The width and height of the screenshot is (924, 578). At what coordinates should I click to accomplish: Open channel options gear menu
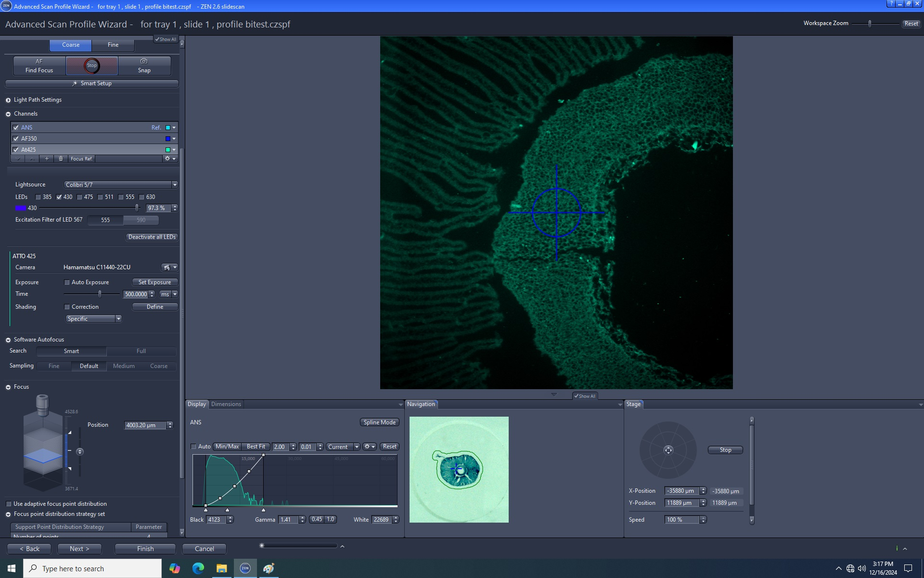pos(170,158)
